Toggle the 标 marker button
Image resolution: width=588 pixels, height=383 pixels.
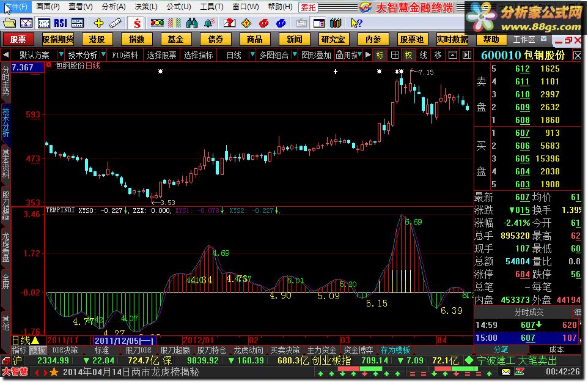point(380,55)
